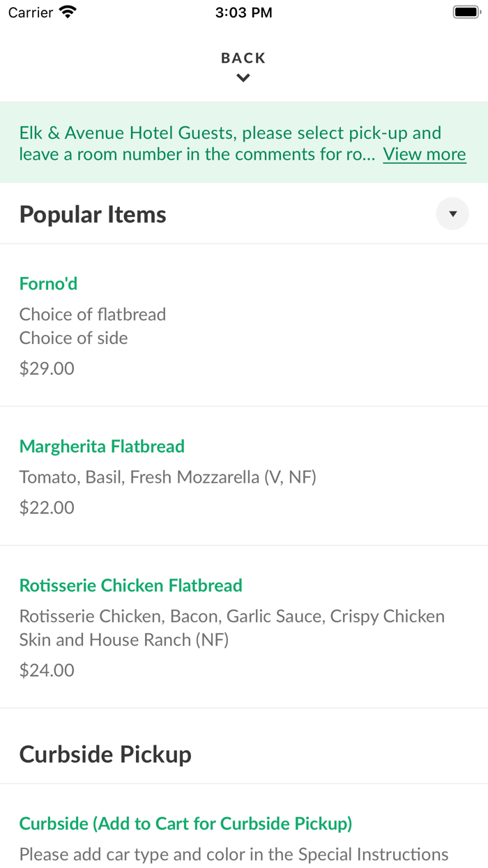Tap the Choice of flatbread description
The image size is (488, 868).
tap(93, 315)
